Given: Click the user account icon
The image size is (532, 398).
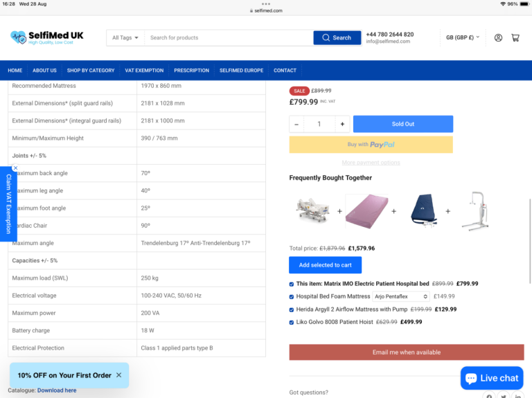Looking at the screenshot, I should tap(498, 37).
